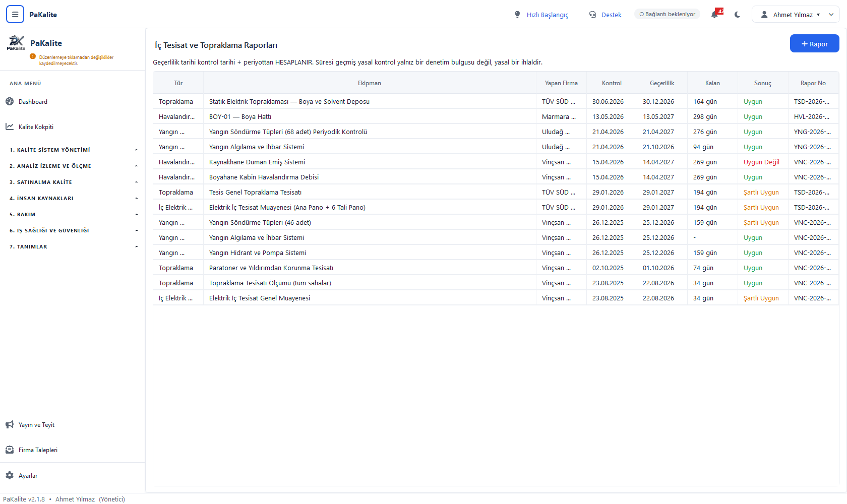Click the lightbulb Hızlı Başlangıç icon
Screen dimensions: 847x504
pos(517,15)
